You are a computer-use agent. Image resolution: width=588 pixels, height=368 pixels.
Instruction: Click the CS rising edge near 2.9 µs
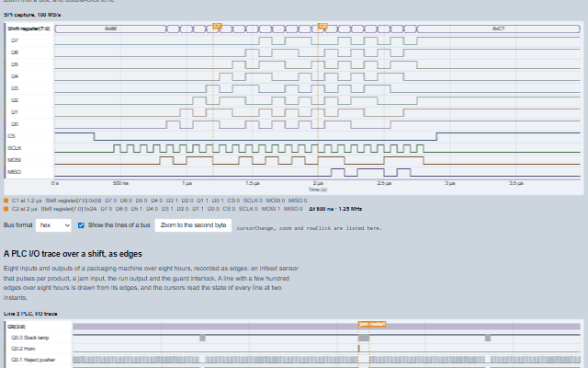(x=436, y=136)
